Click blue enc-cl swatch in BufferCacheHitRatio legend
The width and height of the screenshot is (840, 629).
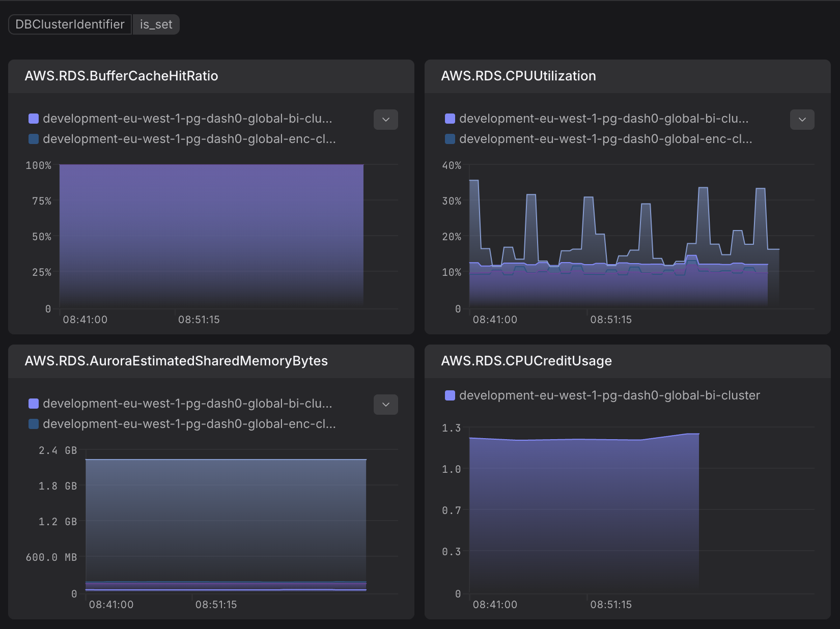tap(34, 139)
